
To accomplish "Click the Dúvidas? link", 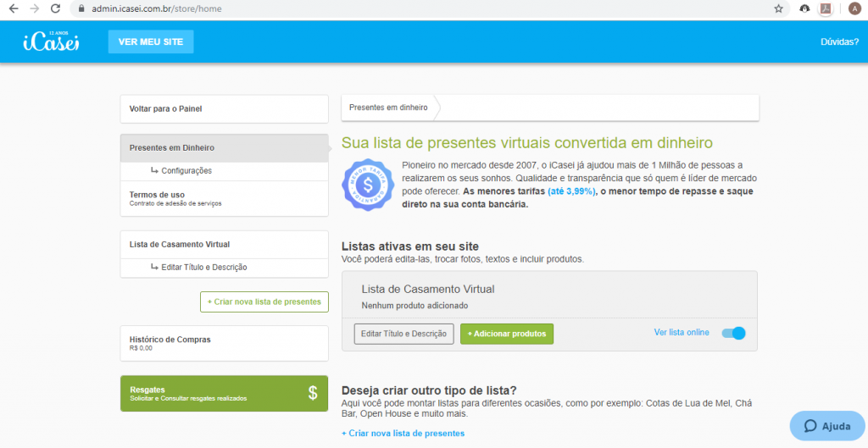I will coord(839,41).
